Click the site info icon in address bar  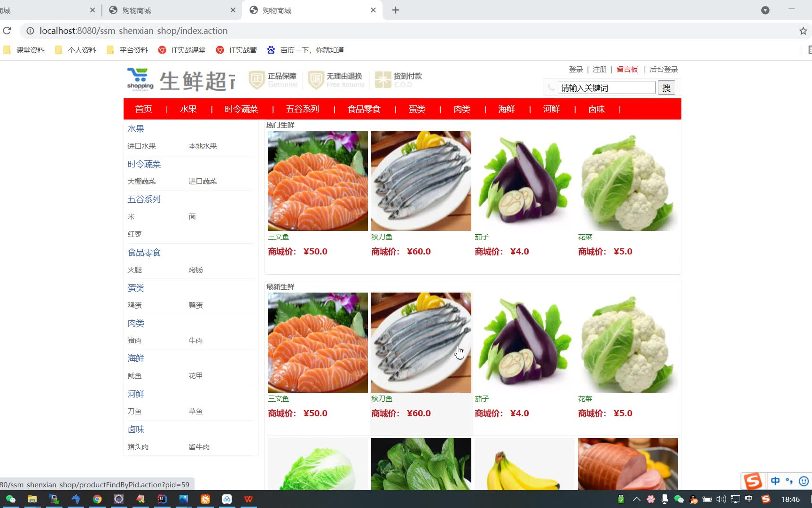click(30, 31)
